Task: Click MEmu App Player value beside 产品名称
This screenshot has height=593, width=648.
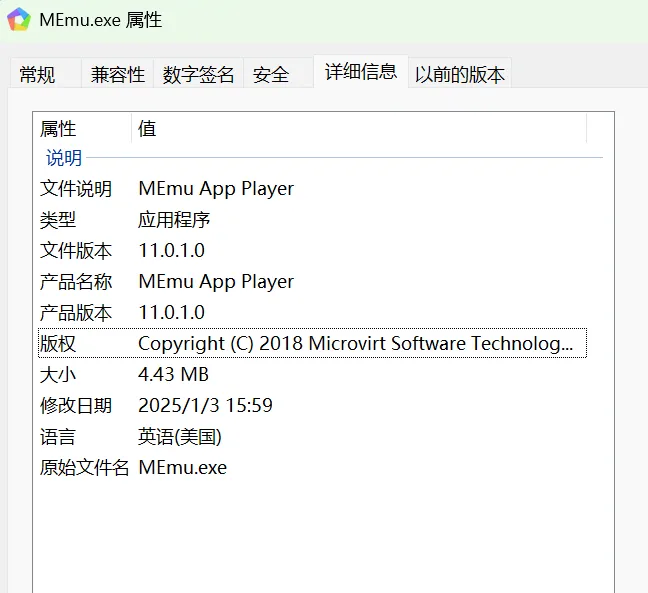Action: pos(216,282)
